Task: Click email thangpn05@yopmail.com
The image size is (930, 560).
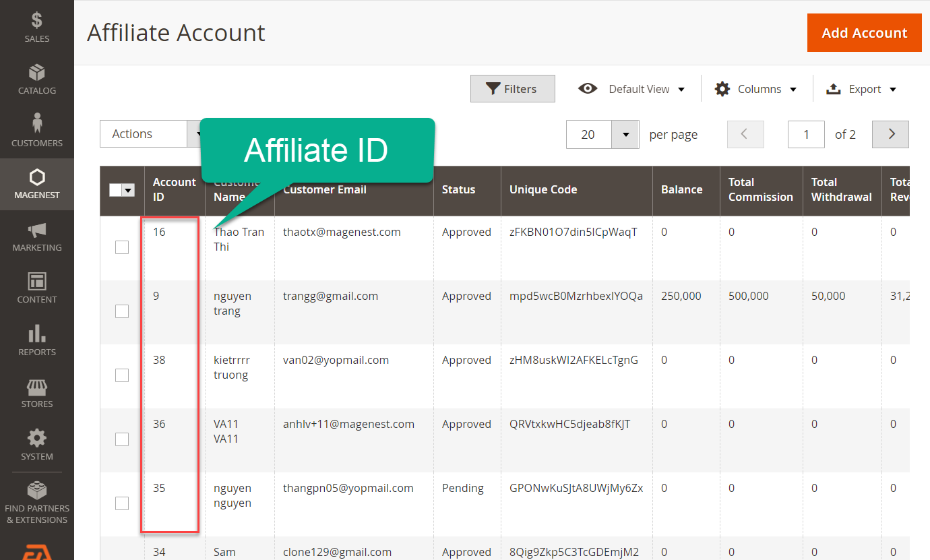Action: (348, 488)
